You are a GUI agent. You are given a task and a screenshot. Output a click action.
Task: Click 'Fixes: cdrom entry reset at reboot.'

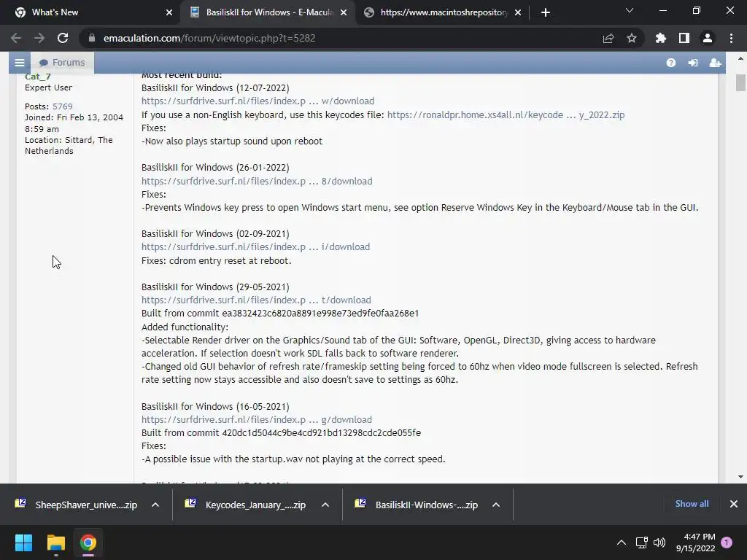tap(216, 260)
